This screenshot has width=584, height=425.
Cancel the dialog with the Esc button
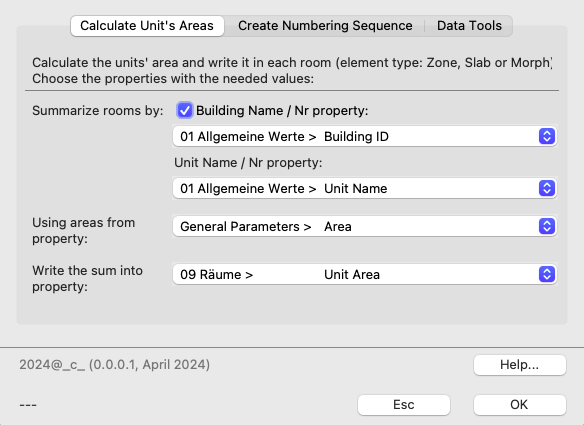point(404,405)
